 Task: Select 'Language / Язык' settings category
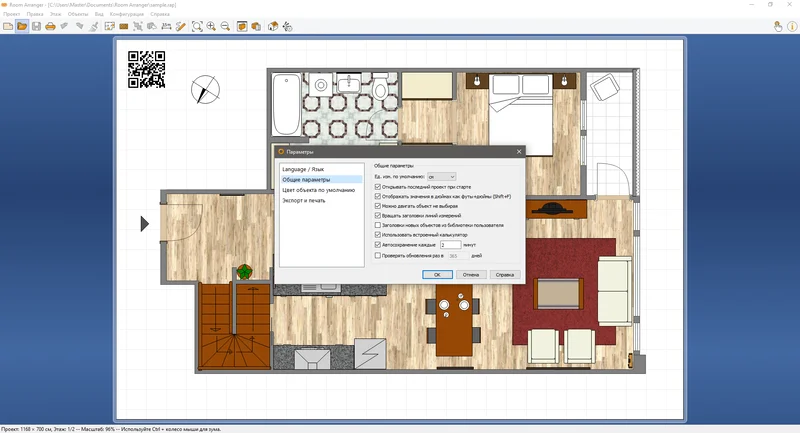click(303, 169)
